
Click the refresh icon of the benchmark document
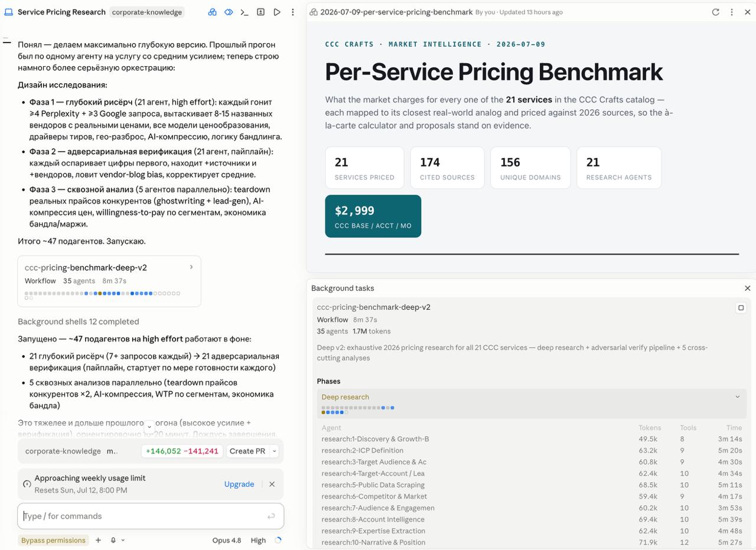tap(715, 12)
